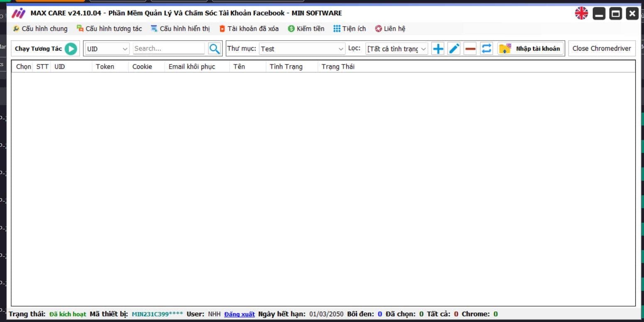
Task: Open the Tất cả tình trạng filter dropdown
Action: point(397,49)
